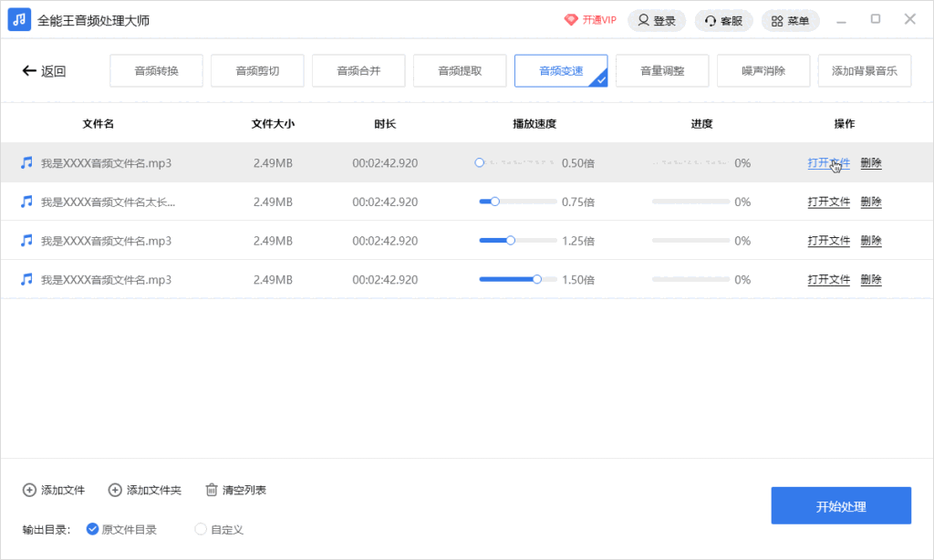Open 客服 customer service headset icon
Screen dimensions: 934x560
(709, 19)
